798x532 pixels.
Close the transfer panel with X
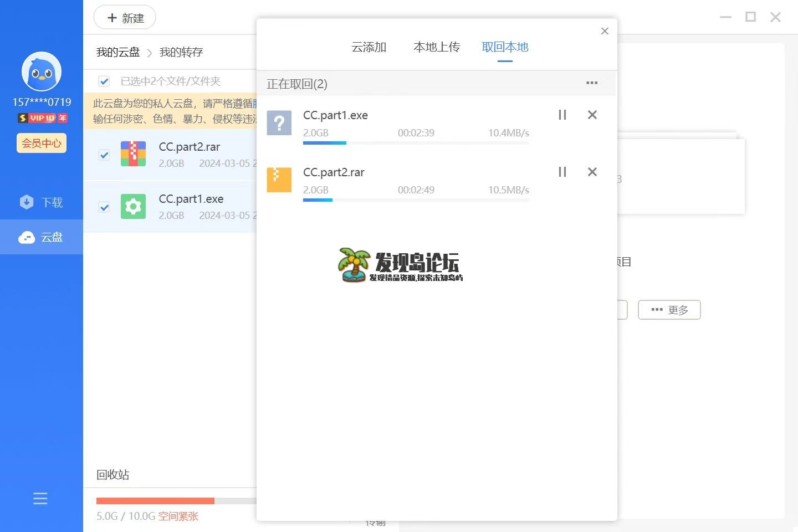click(605, 31)
